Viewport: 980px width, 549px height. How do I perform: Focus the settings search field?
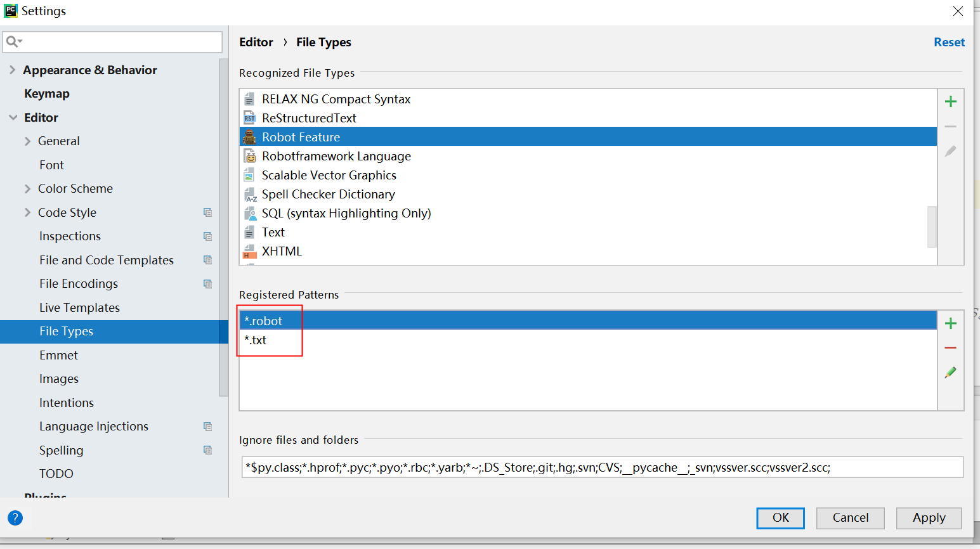[x=113, y=42]
